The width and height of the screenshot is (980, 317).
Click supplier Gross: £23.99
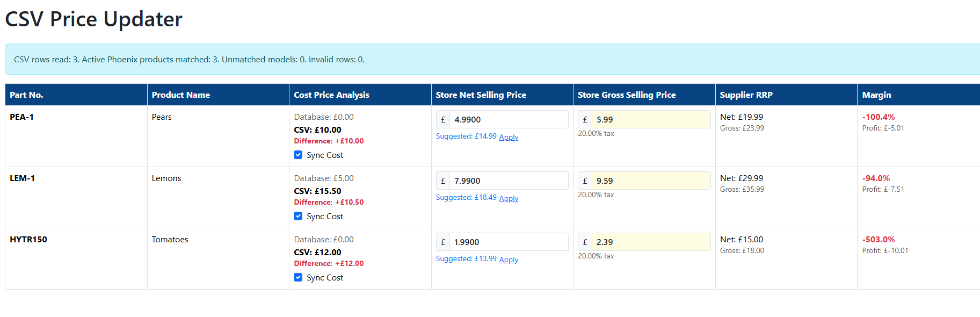742,128
